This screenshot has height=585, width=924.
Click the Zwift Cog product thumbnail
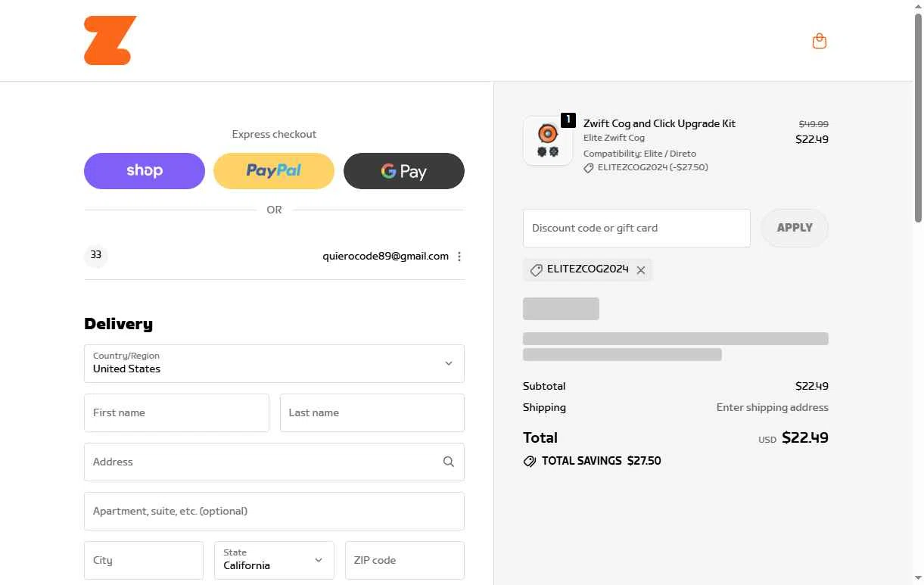[x=547, y=141]
